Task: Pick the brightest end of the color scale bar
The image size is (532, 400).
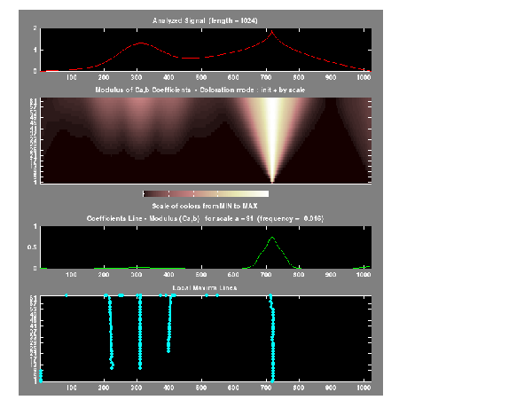Action: [x=264, y=192]
